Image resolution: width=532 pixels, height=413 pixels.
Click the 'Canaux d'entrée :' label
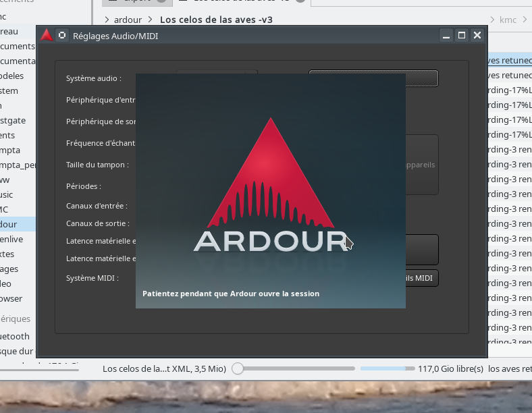pyautogui.click(x=97, y=206)
